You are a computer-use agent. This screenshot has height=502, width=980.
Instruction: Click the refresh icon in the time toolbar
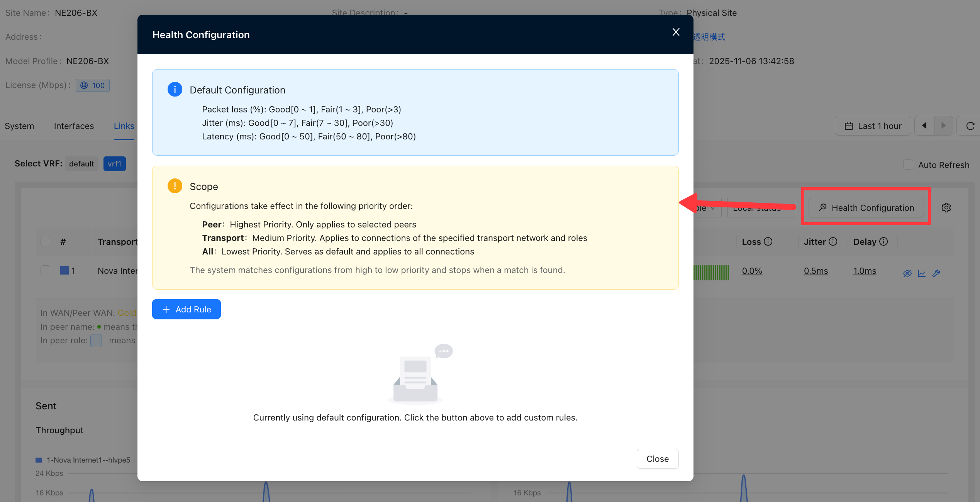(970, 126)
